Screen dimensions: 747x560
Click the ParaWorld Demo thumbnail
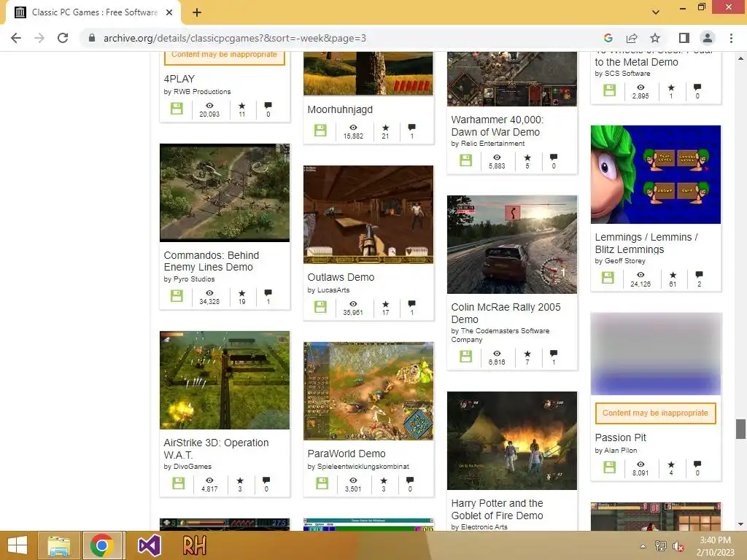(x=368, y=391)
